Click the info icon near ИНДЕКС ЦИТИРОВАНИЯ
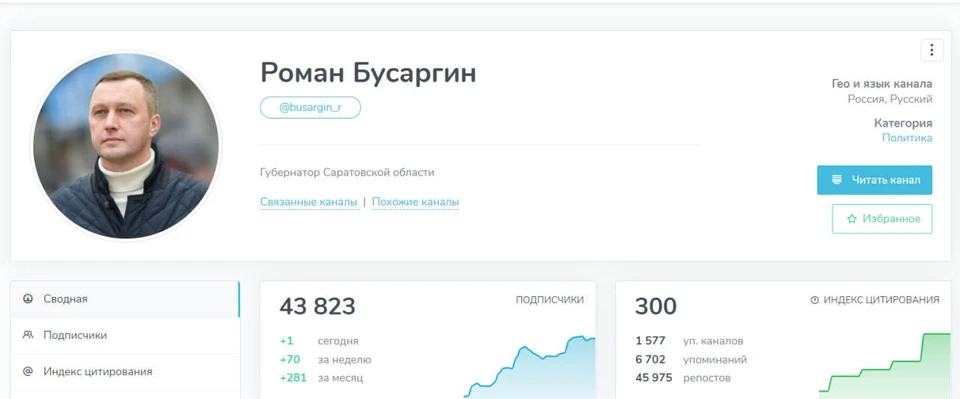The height and width of the screenshot is (399, 960). pyautogui.click(x=814, y=300)
